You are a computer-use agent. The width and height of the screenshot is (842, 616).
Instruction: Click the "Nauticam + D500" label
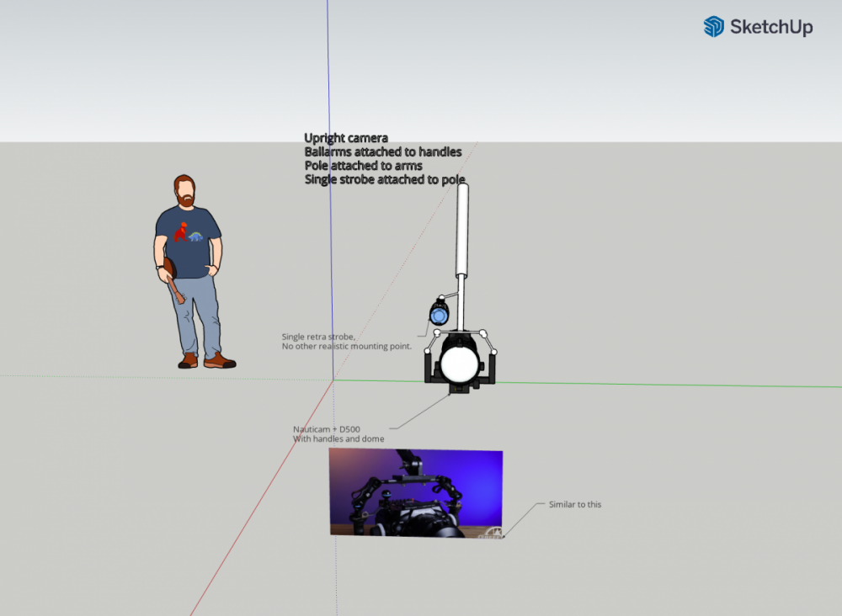click(x=327, y=429)
